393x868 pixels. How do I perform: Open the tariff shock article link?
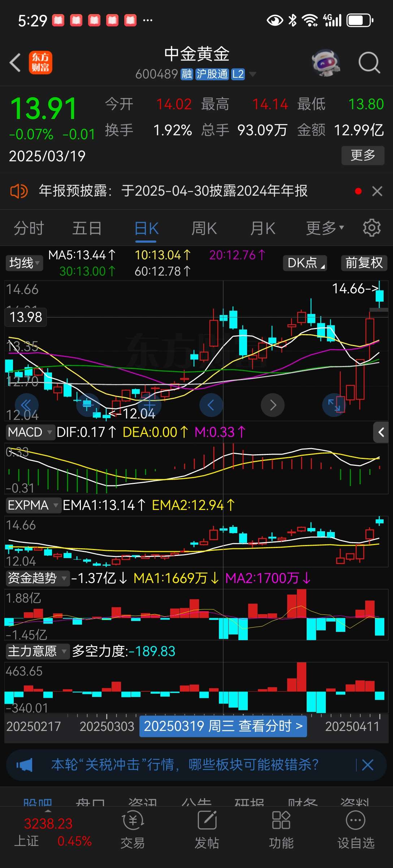point(185,765)
